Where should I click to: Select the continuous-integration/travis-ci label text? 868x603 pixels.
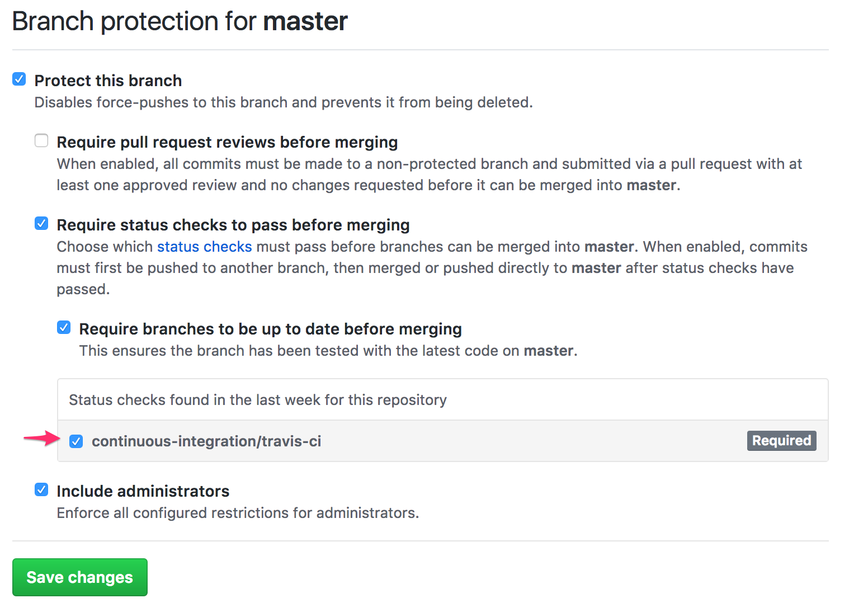click(206, 441)
